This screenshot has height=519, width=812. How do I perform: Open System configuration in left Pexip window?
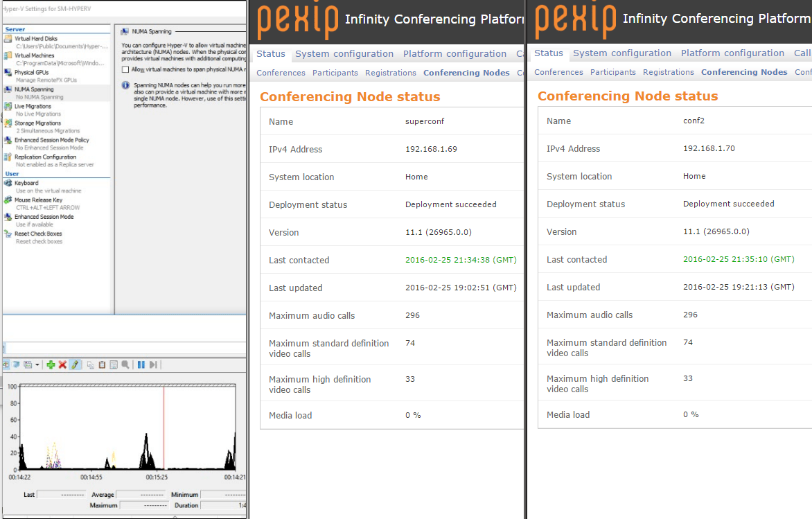point(344,54)
